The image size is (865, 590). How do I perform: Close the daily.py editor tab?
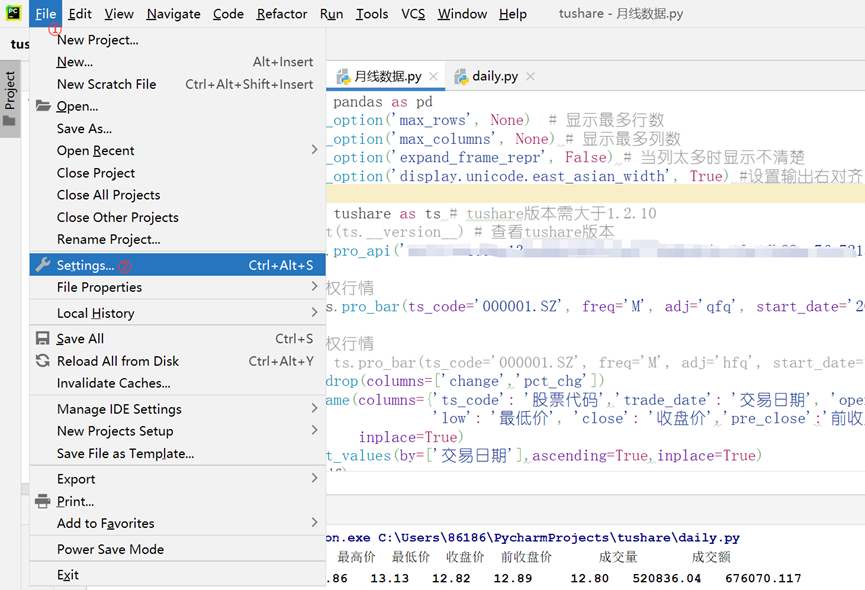pyautogui.click(x=530, y=77)
